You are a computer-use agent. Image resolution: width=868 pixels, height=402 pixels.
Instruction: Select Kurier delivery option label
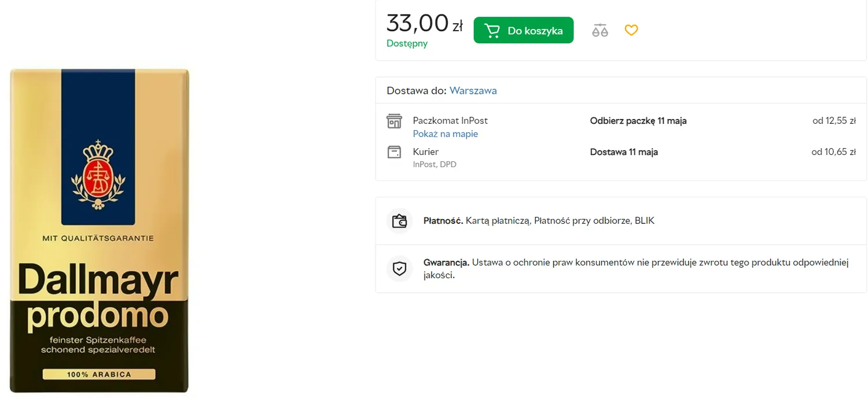pyautogui.click(x=426, y=152)
